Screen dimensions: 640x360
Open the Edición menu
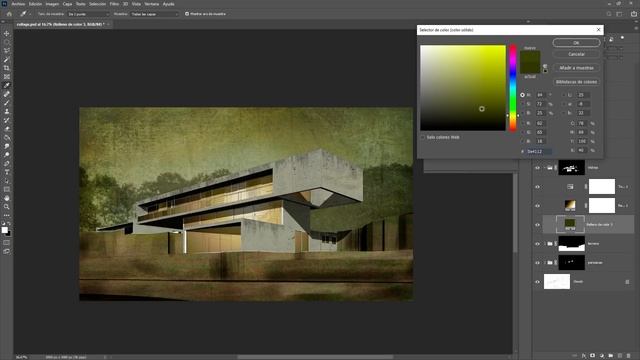(x=35, y=4)
